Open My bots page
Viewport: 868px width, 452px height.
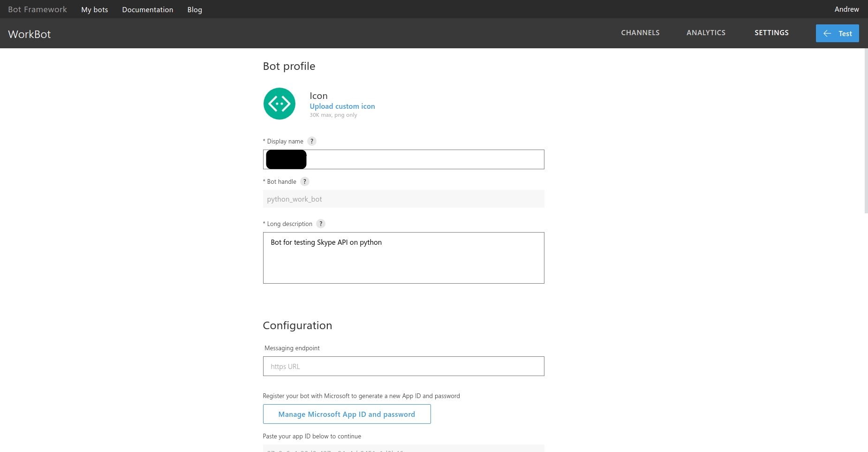click(95, 9)
